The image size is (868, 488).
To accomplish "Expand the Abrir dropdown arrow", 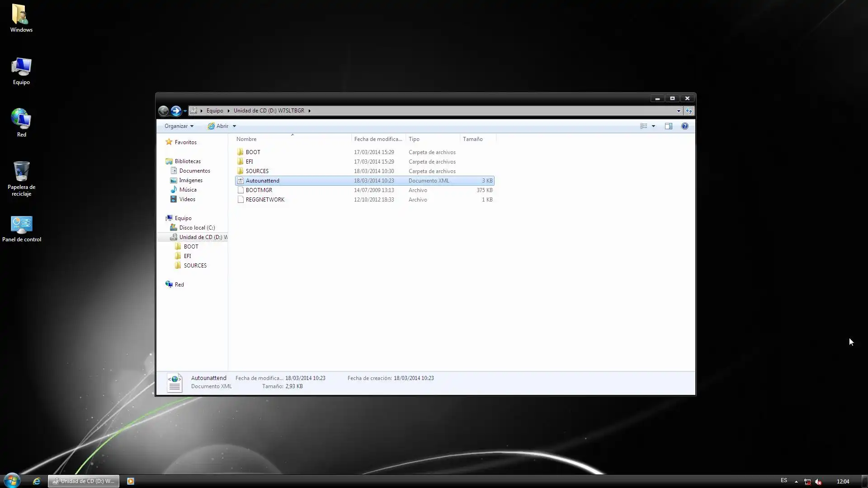I will [x=234, y=126].
